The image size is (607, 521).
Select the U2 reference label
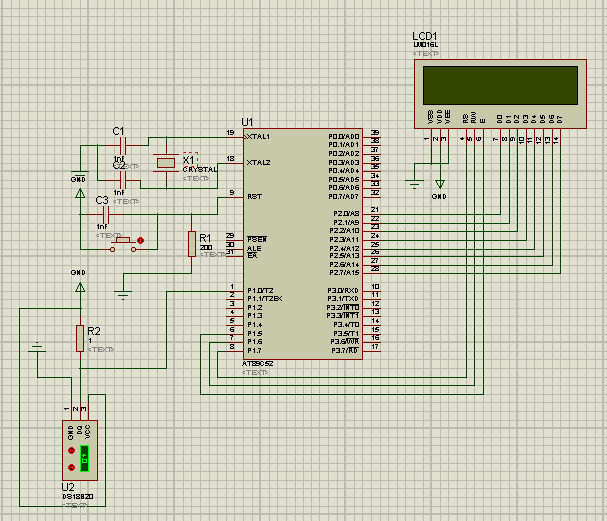click(x=68, y=487)
